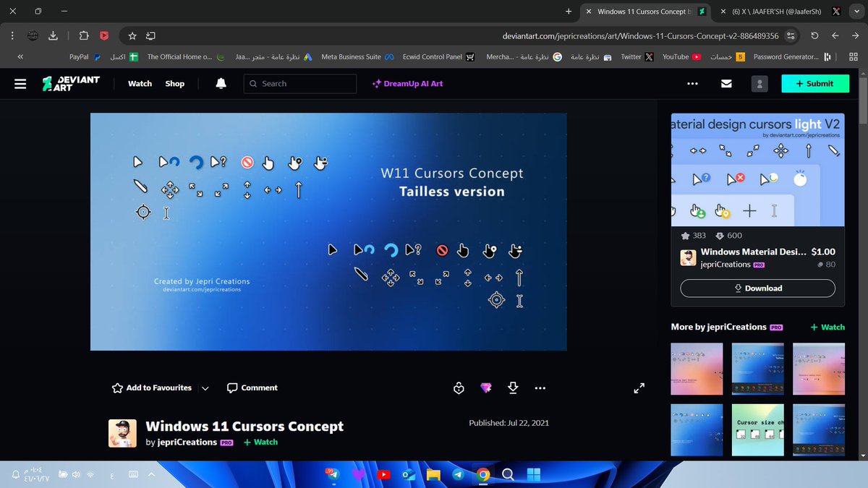Open taskbar Search magnifier

pos(508,475)
